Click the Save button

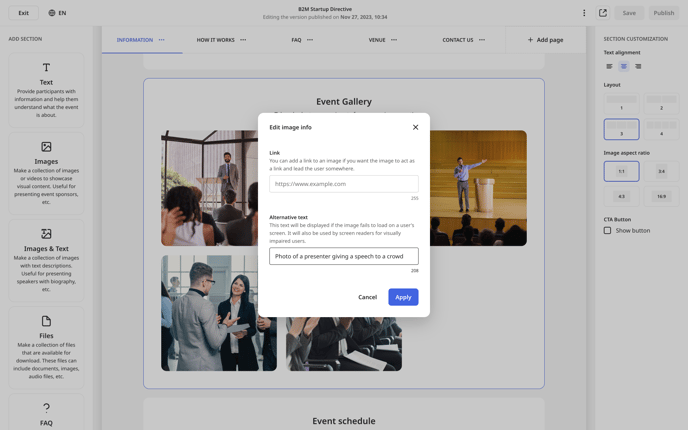pyautogui.click(x=629, y=13)
